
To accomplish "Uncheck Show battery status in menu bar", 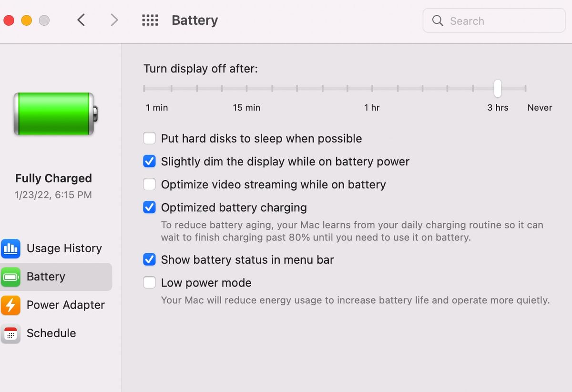I will pos(150,260).
